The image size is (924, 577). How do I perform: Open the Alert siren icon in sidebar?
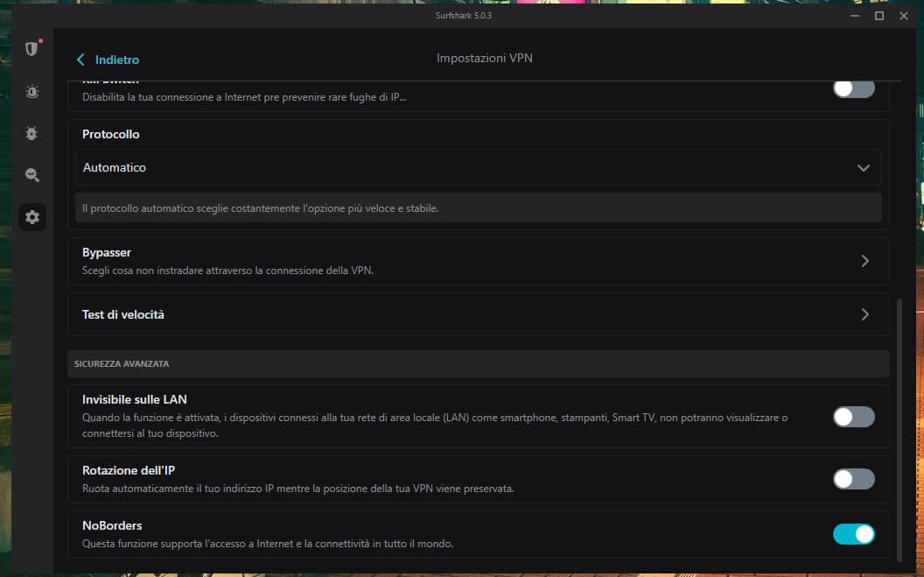32,91
